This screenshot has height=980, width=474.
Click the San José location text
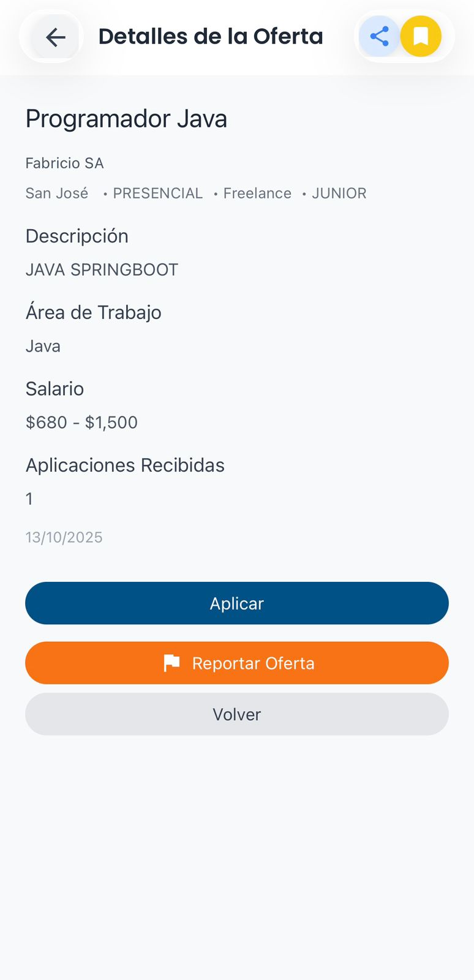pos(57,194)
